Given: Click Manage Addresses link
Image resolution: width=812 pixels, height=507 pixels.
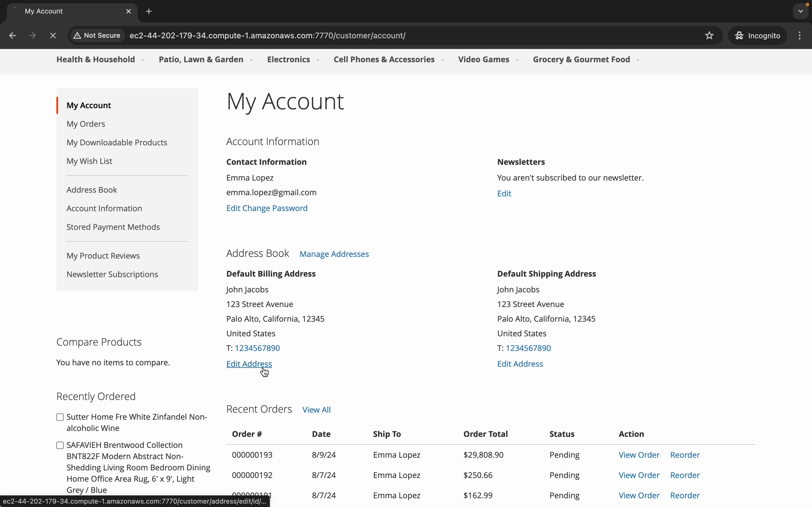Looking at the screenshot, I should coord(334,254).
